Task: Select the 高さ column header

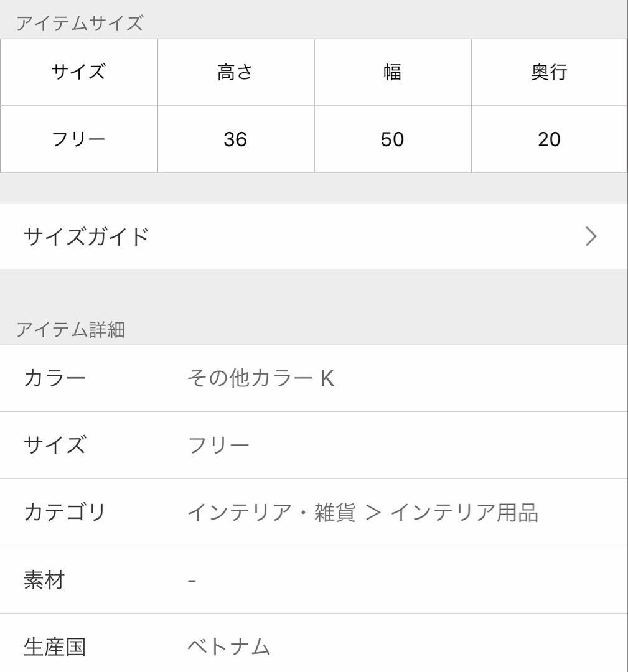Action: click(235, 72)
